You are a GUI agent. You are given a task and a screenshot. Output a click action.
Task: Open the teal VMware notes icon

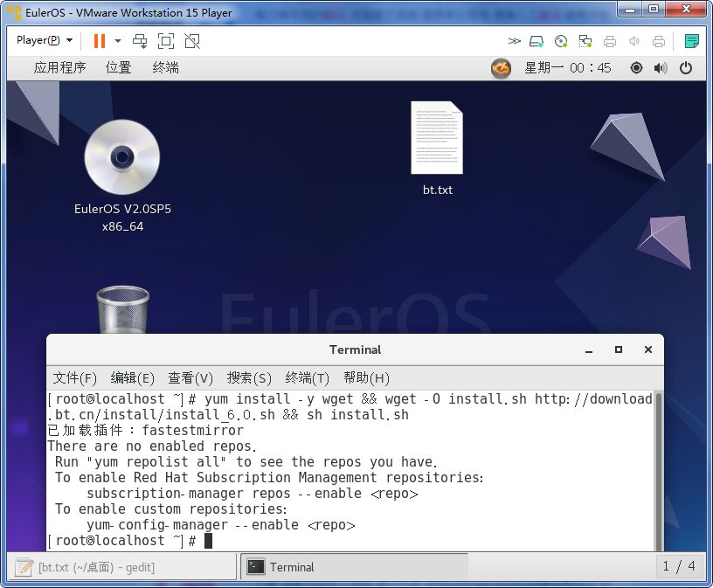point(692,41)
